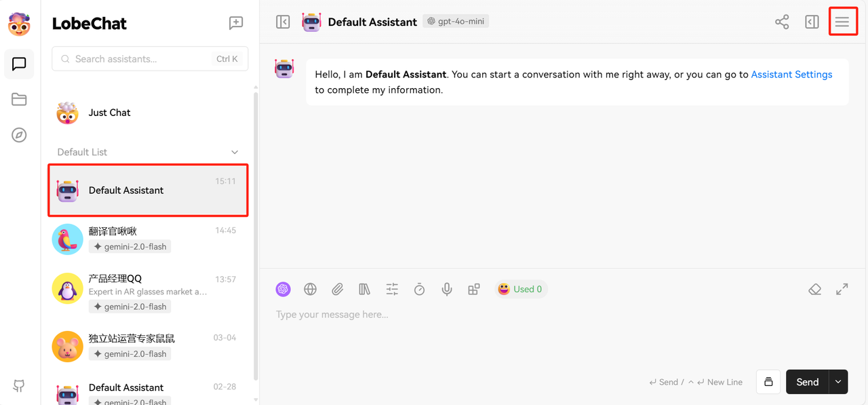The height and width of the screenshot is (405, 868).
Task: Click the file upload paperclip icon
Action: 338,290
